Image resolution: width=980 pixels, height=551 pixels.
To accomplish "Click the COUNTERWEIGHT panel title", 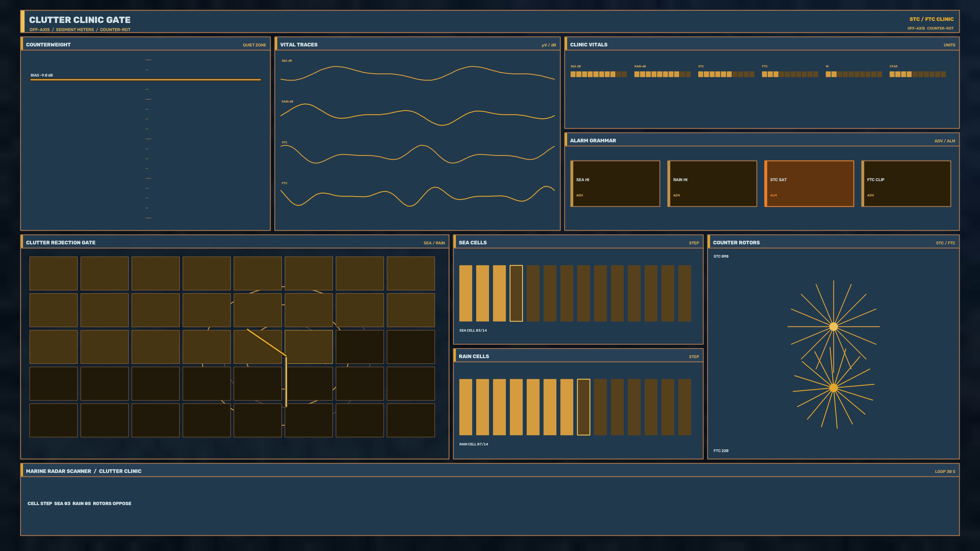I will pyautogui.click(x=48, y=44).
